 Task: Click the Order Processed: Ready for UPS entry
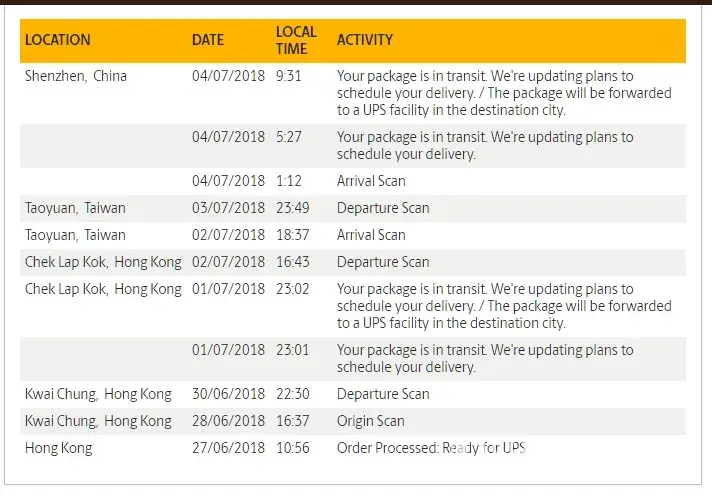[431, 448]
